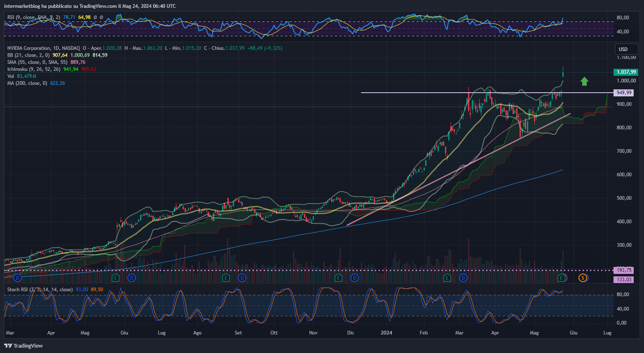Click the Giu 2023 time axis label

click(124, 333)
